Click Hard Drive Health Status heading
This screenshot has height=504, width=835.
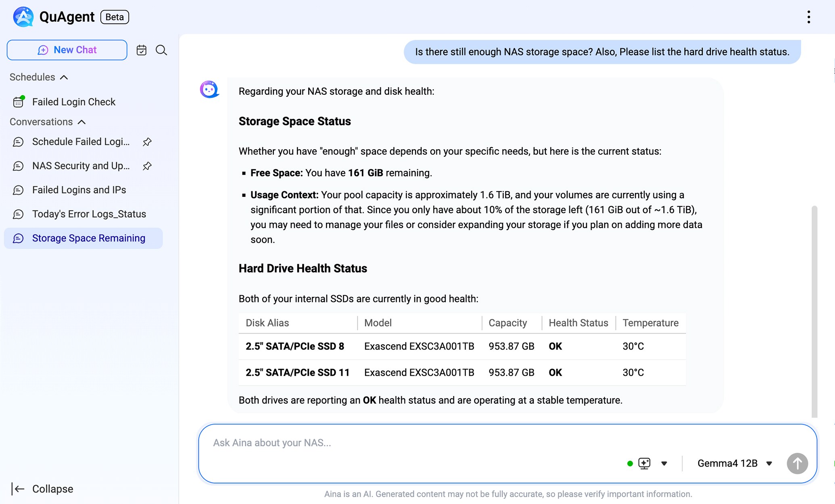(303, 269)
